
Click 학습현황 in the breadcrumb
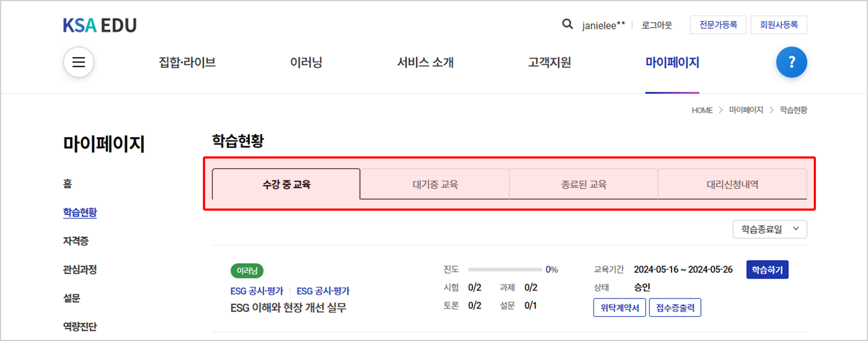[794, 110]
